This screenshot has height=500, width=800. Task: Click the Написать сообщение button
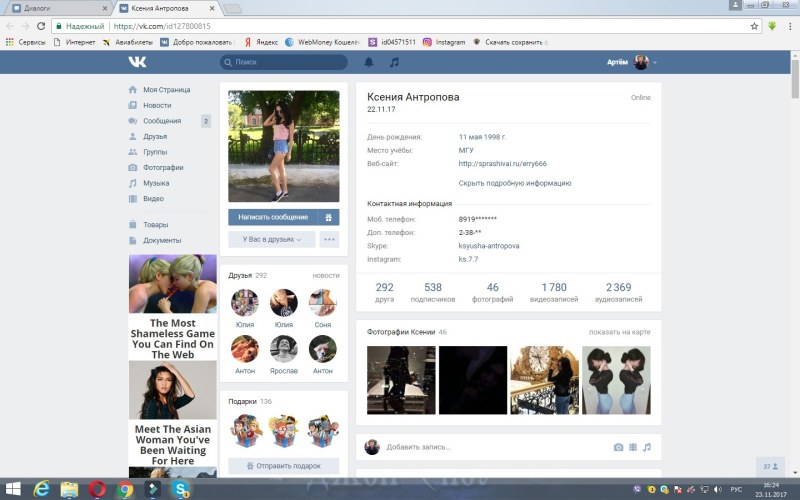pos(273,217)
